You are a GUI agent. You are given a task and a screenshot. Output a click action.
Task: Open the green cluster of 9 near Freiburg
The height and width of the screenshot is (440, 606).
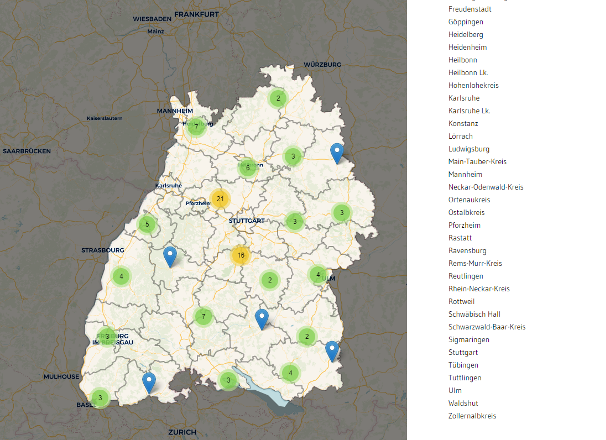tap(107, 336)
